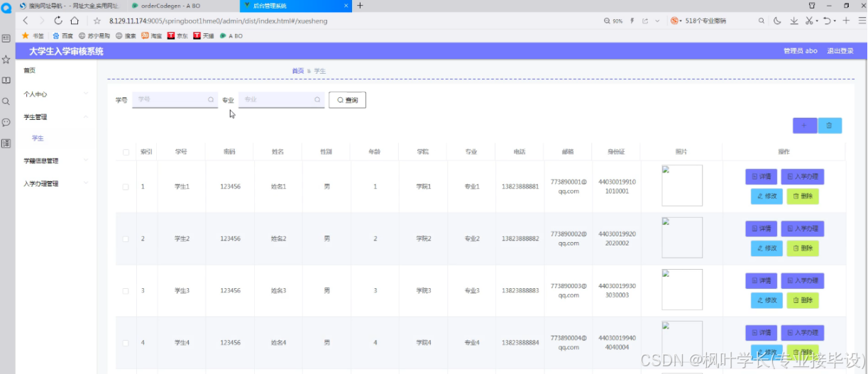
Task: Expand the 学籍信息管理 menu
Action: (x=56, y=160)
